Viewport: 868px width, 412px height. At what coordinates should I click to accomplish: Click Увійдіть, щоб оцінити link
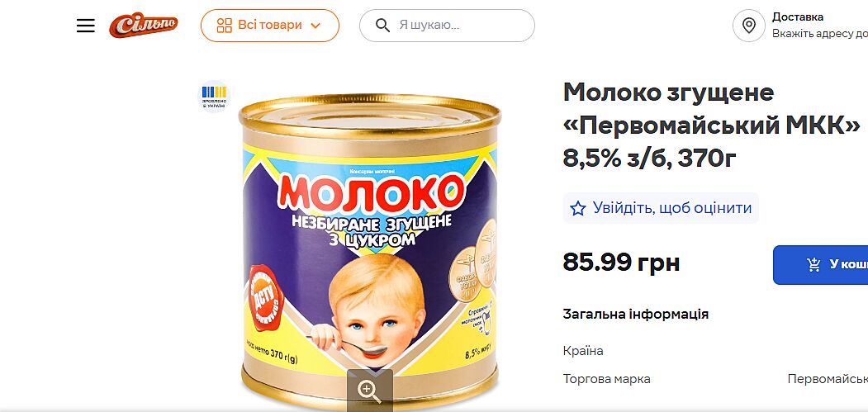coord(672,208)
